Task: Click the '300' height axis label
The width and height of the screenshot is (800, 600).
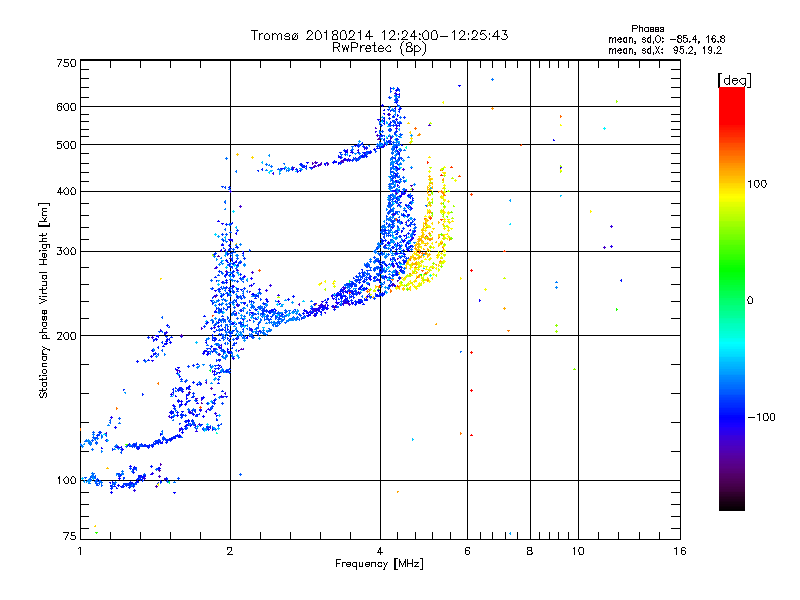Action: [x=66, y=252]
